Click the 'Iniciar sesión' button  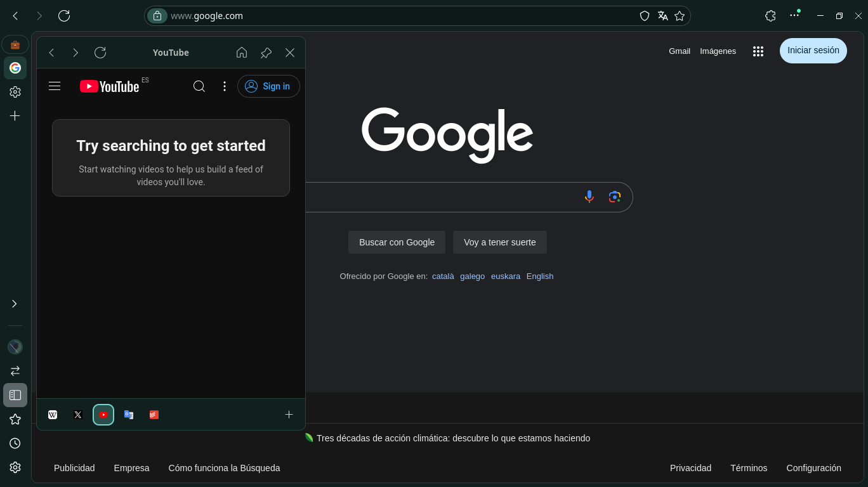tap(813, 51)
